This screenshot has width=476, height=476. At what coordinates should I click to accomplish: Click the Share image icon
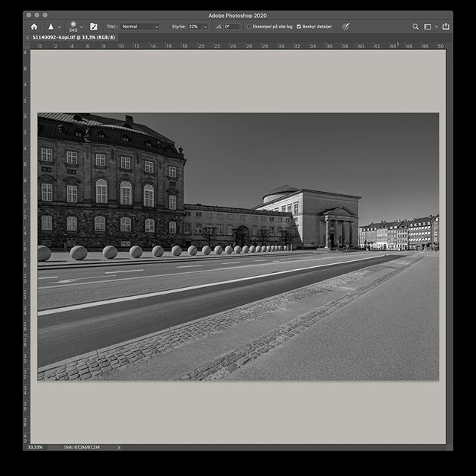(446, 27)
